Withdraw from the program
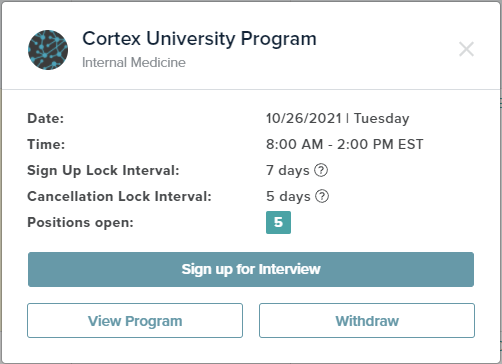 367,321
